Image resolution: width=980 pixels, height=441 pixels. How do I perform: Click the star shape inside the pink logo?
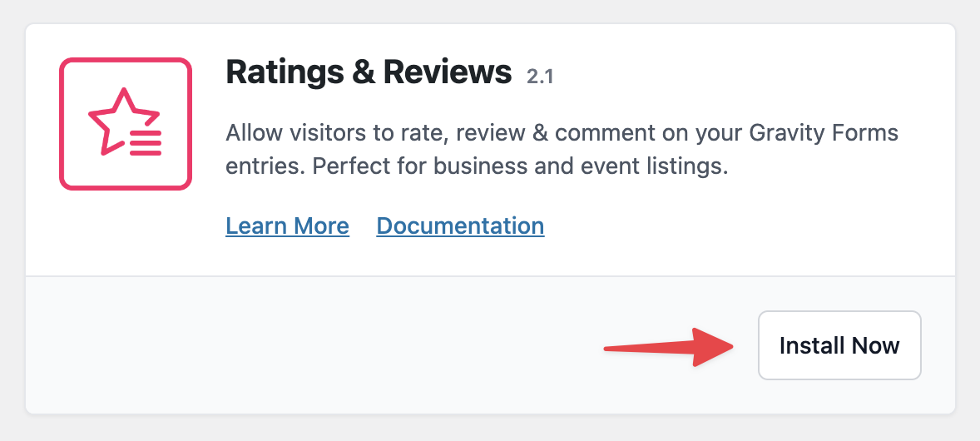click(115, 121)
